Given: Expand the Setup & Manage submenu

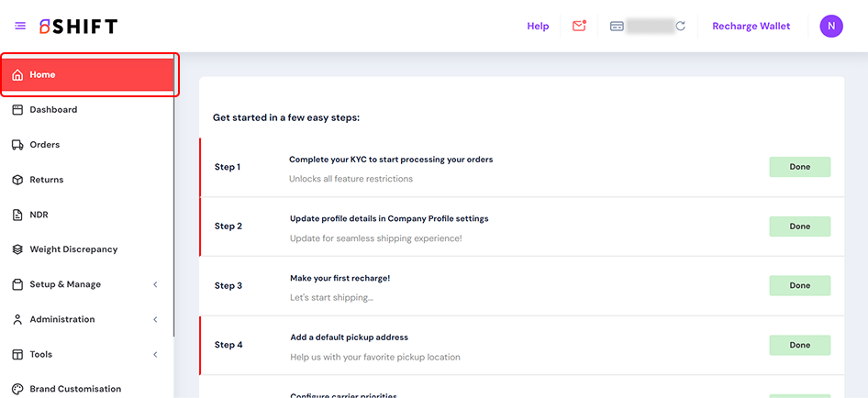Looking at the screenshot, I should point(154,284).
